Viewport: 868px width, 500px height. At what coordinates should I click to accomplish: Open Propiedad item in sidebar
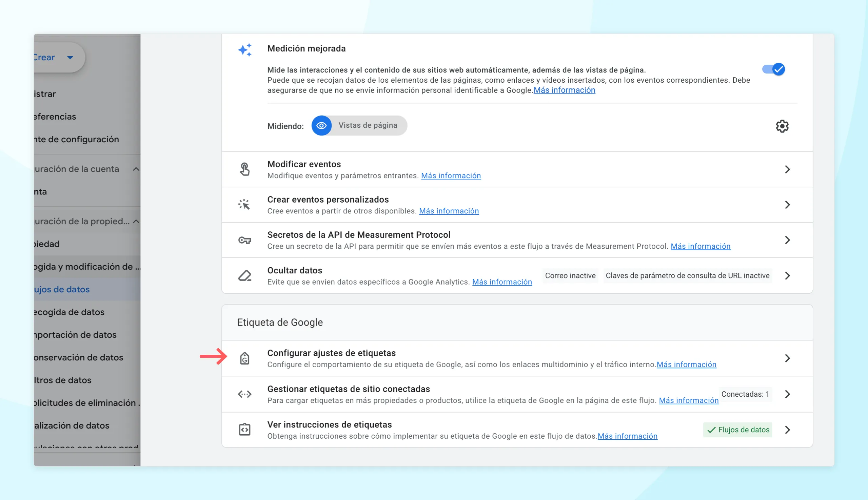[x=87, y=244]
